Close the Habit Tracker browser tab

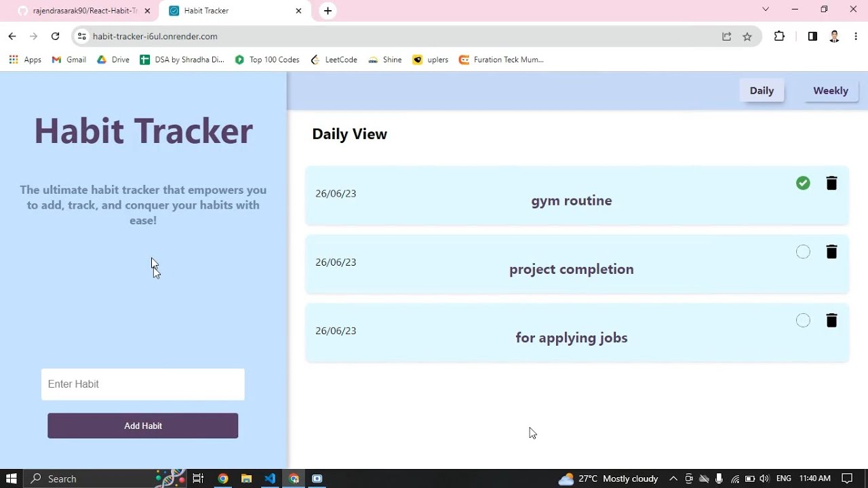(299, 11)
